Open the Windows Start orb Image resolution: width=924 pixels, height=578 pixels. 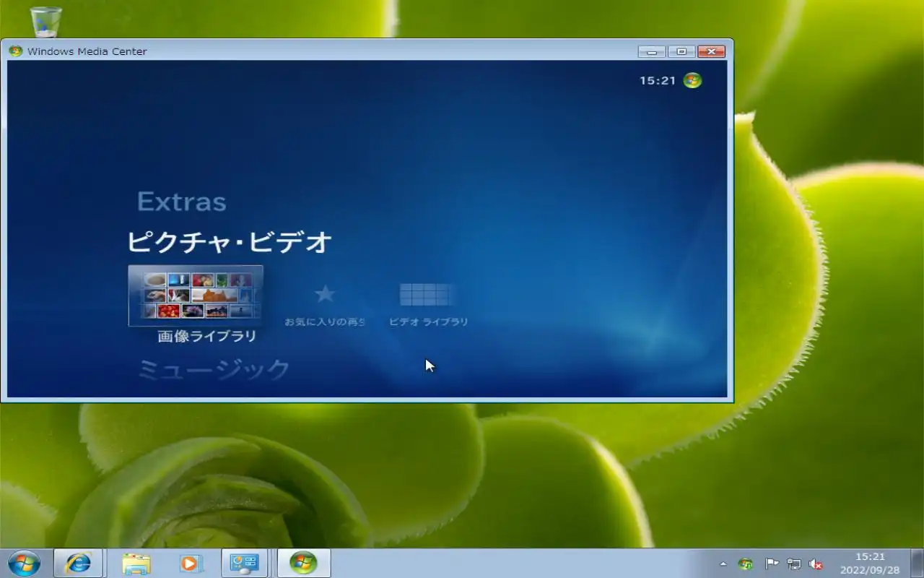[24, 563]
